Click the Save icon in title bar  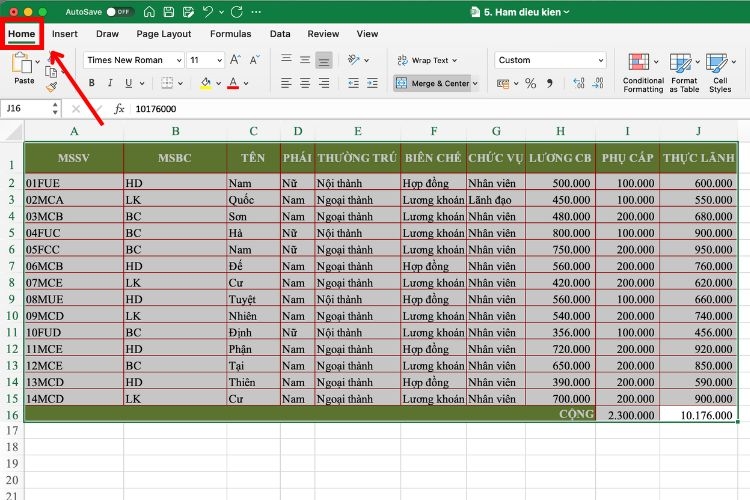(168, 12)
